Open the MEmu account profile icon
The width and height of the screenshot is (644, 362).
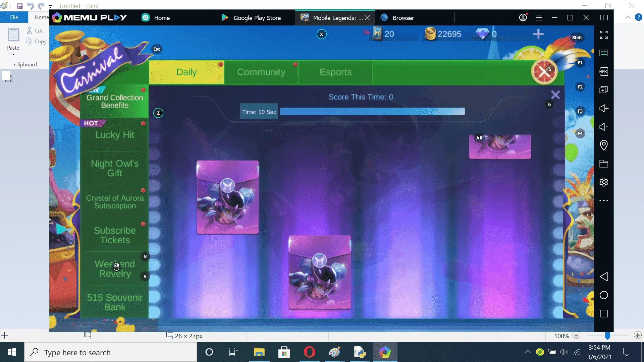(x=523, y=17)
